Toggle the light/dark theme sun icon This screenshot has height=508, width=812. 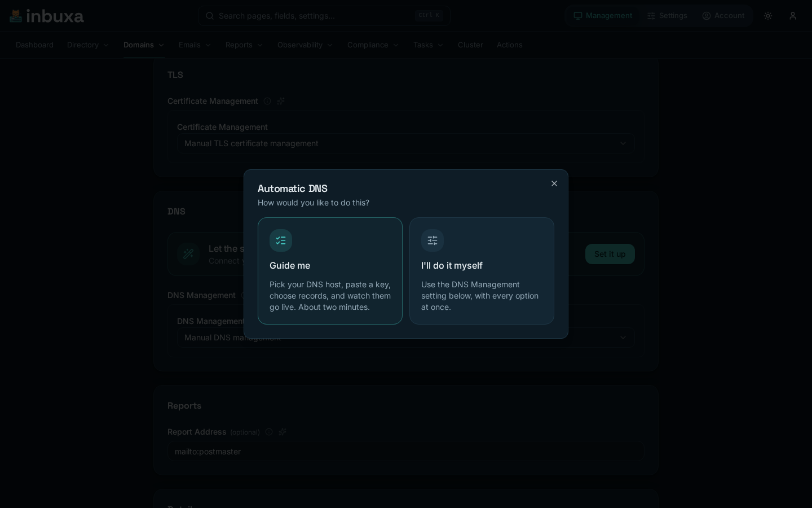pos(768,16)
